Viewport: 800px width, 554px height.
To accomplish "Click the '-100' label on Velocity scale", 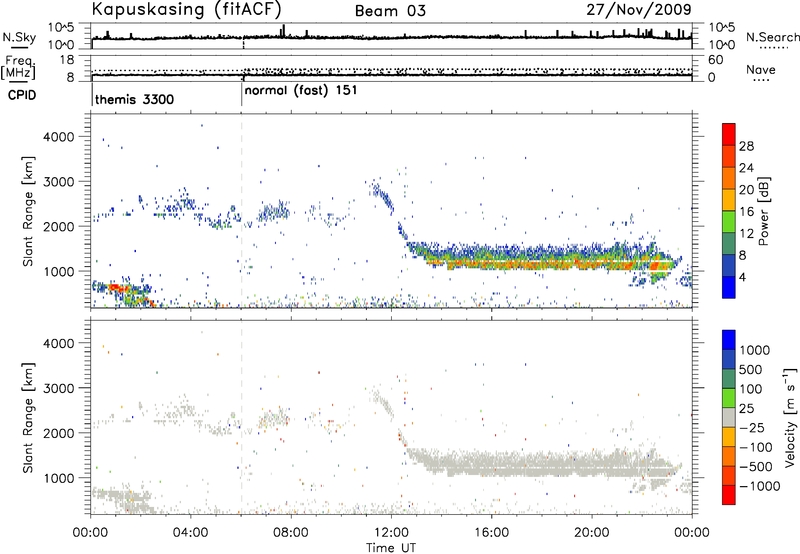I will point(756,447).
